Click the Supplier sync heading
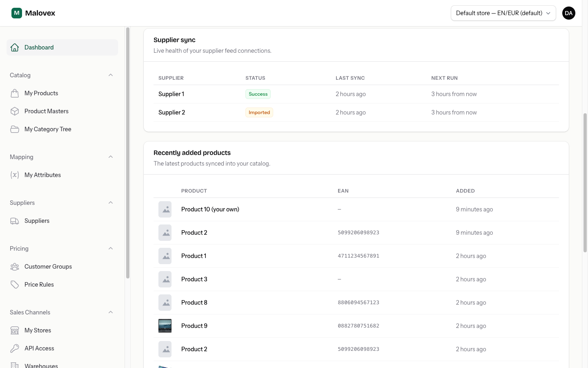This screenshot has width=588, height=368. pyautogui.click(x=174, y=40)
